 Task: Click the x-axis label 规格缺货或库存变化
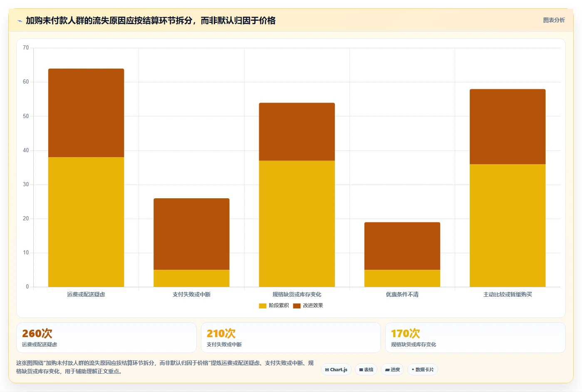[297, 294]
